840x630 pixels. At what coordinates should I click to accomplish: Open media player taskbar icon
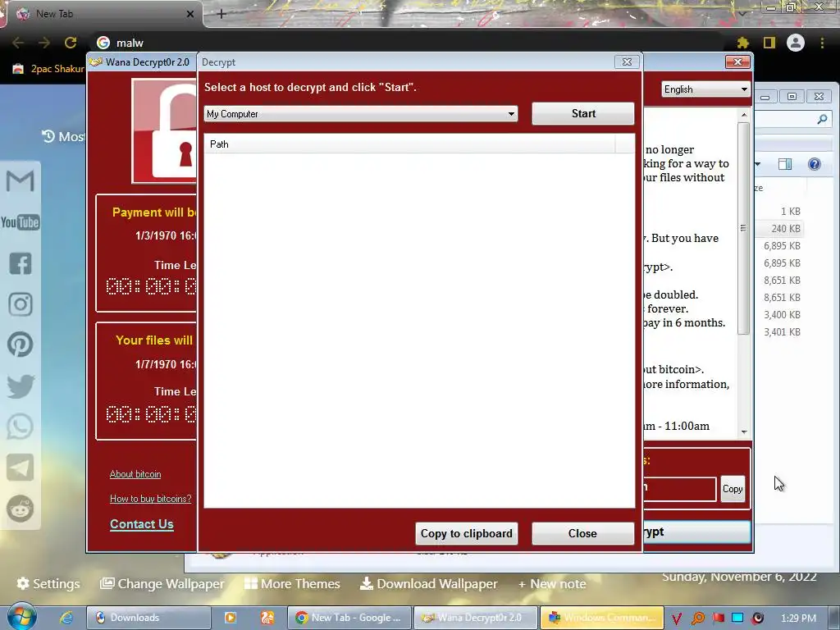[x=231, y=618]
